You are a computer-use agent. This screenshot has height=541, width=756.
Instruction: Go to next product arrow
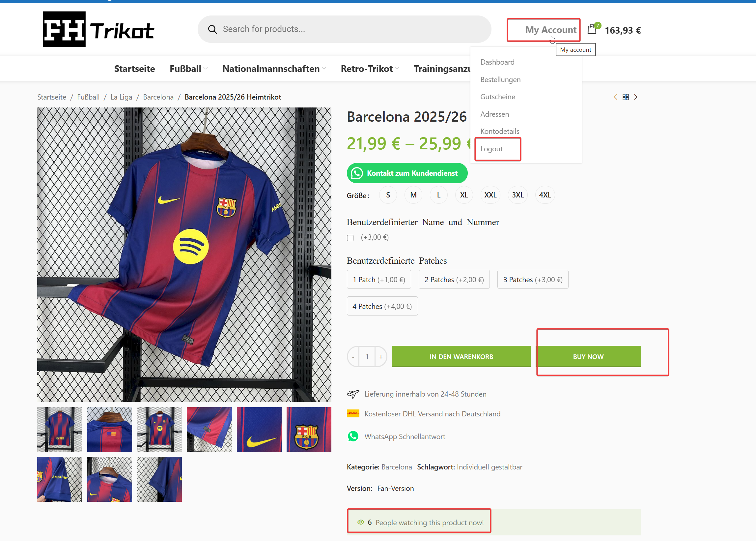636,97
